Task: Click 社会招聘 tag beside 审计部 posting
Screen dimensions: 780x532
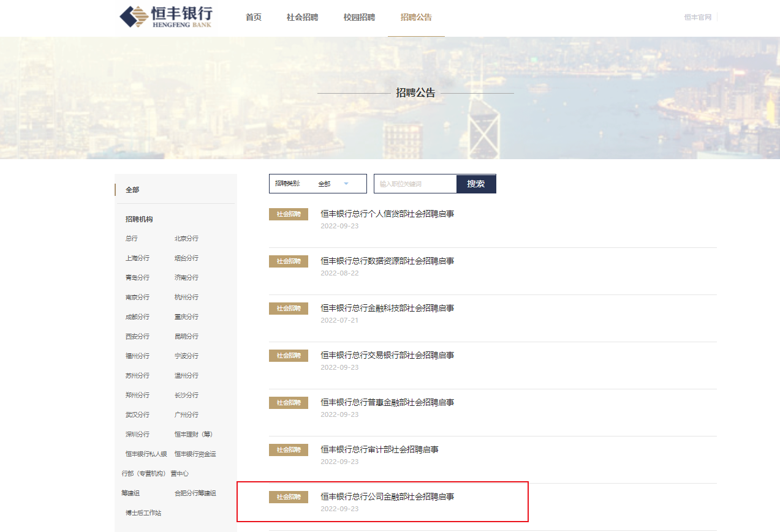Action: pos(289,450)
